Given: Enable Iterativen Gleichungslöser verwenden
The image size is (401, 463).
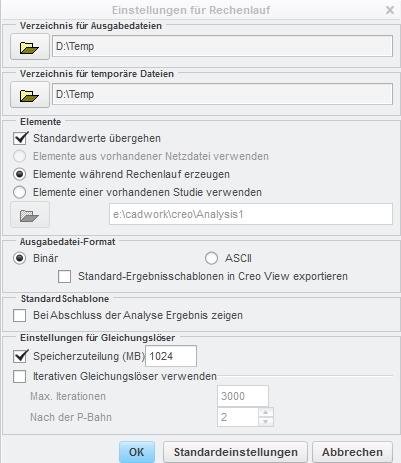Looking at the screenshot, I should [x=19, y=376].
